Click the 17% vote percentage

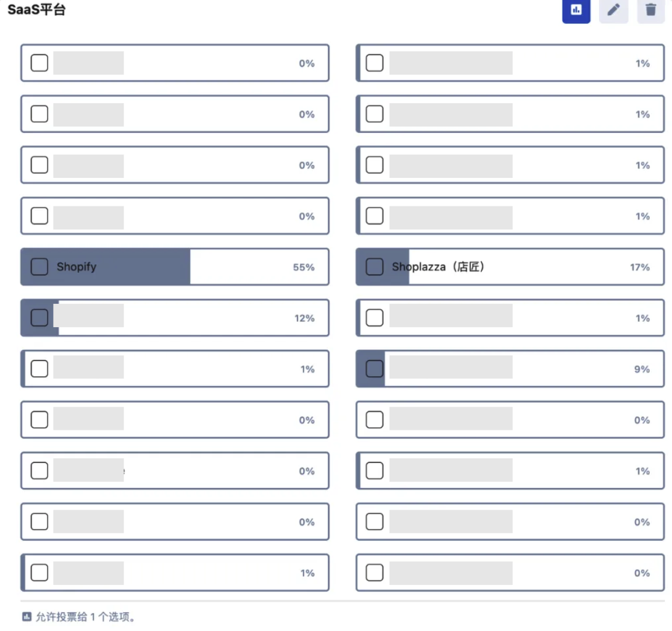[639, 267]
